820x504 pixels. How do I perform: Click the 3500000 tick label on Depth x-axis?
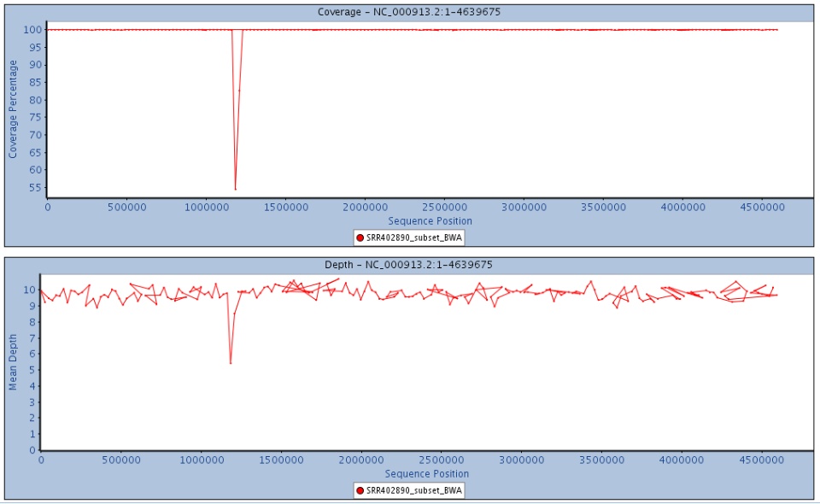coord(601,460)
